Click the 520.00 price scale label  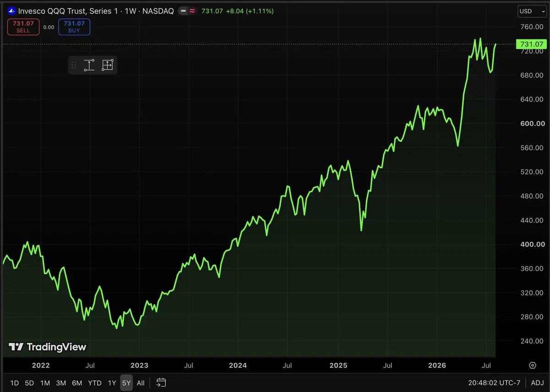click(x=532, y=172)
